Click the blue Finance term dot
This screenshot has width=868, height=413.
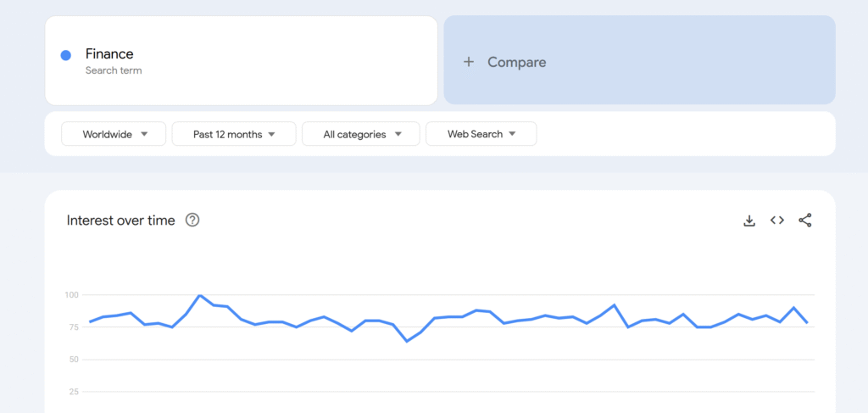tap(66, 55)
